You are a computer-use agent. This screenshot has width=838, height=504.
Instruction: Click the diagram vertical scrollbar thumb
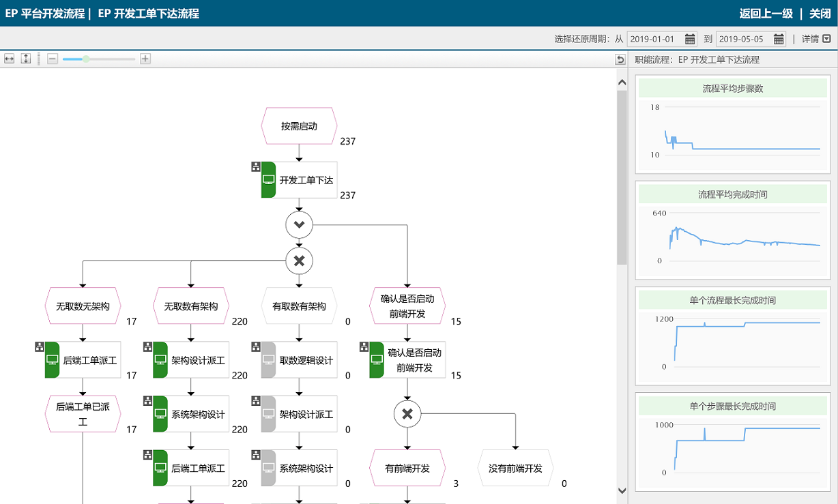[x=622, y=177]
